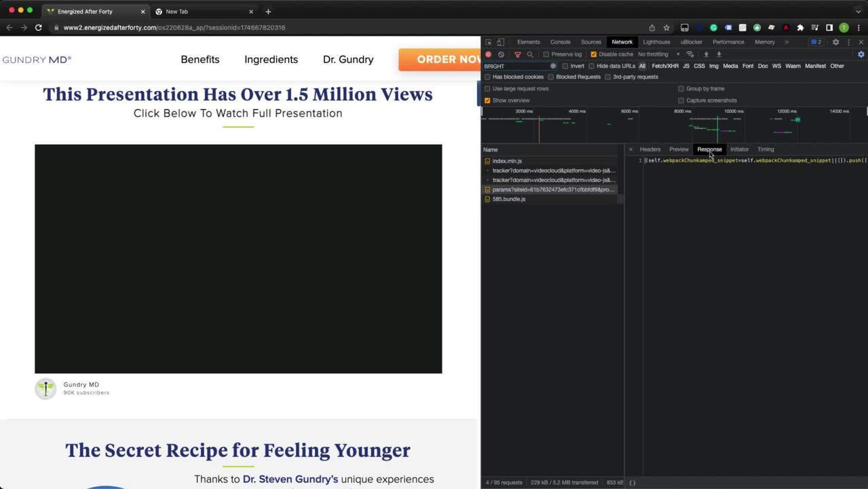Switch to the request Preview tab
Screen dimensions: 868x489
(679, 149)
